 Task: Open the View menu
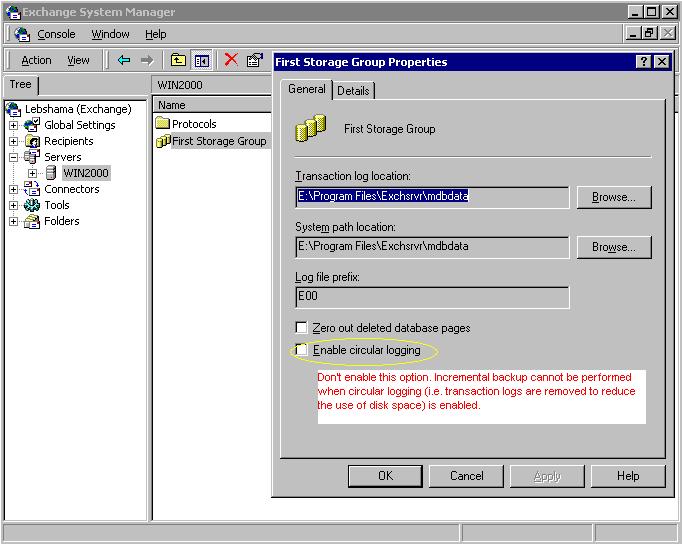pyautogui.click(x=78, y=60)
